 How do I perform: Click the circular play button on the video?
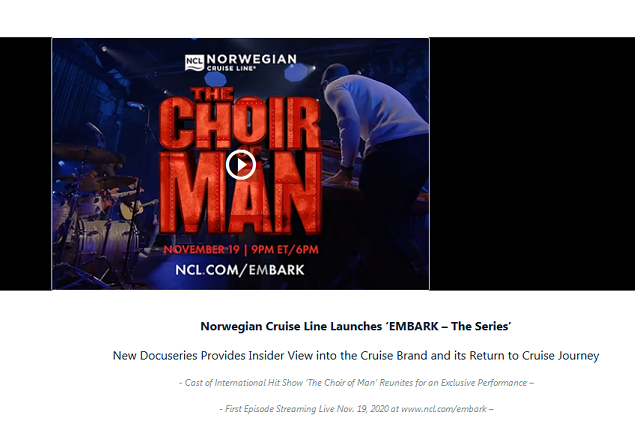point(241,165)
